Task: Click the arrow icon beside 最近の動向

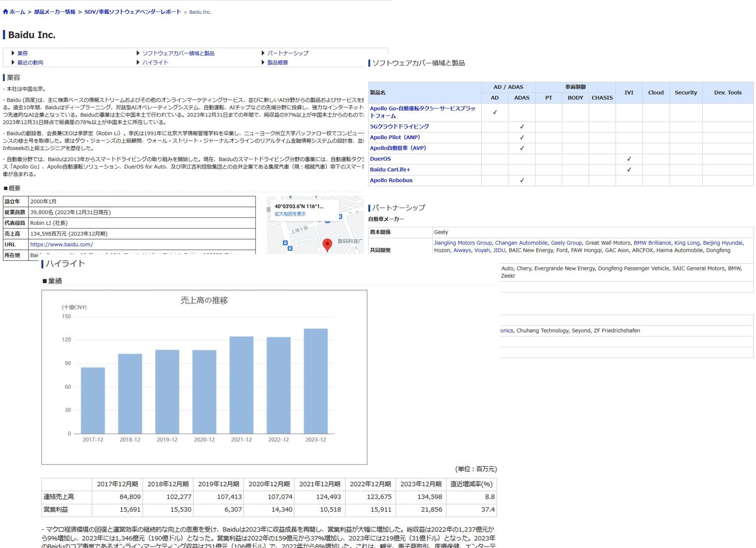Action: pos(13,63)
